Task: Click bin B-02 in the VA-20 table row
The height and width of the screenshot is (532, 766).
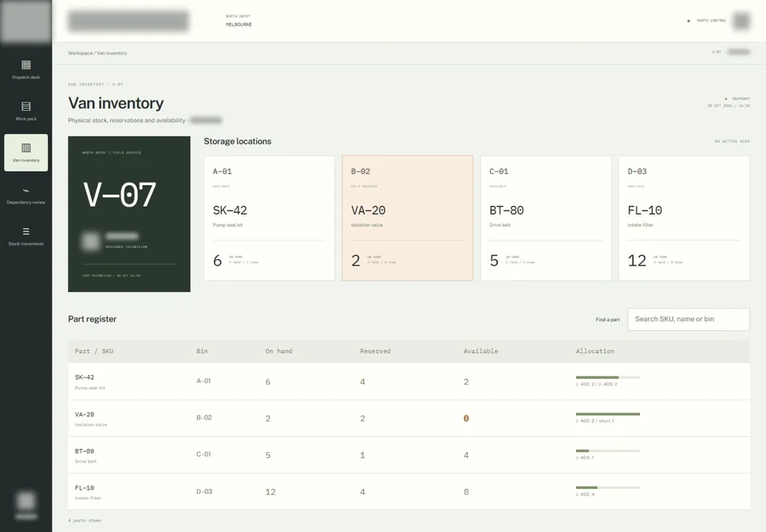Action: (x=204, y=418)
